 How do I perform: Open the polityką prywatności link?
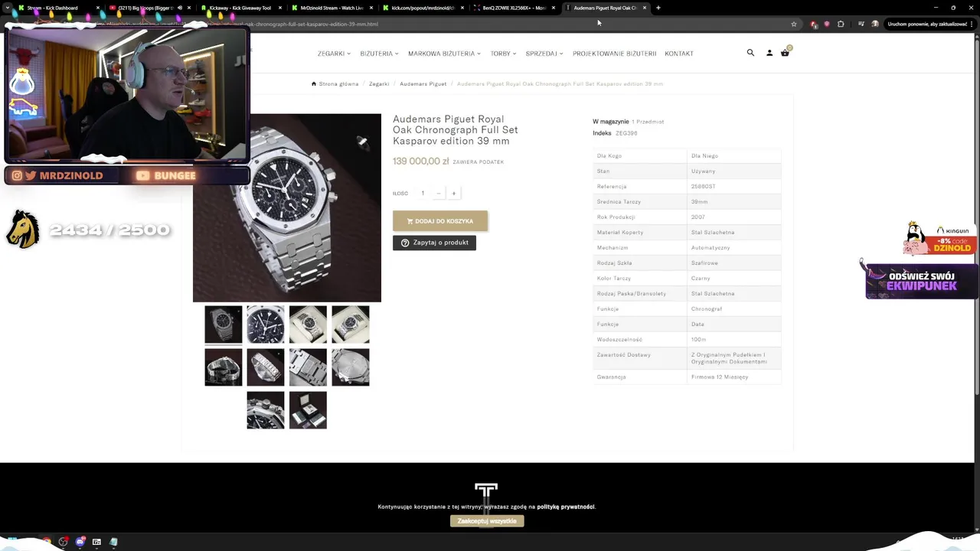(x=565, y=507)
